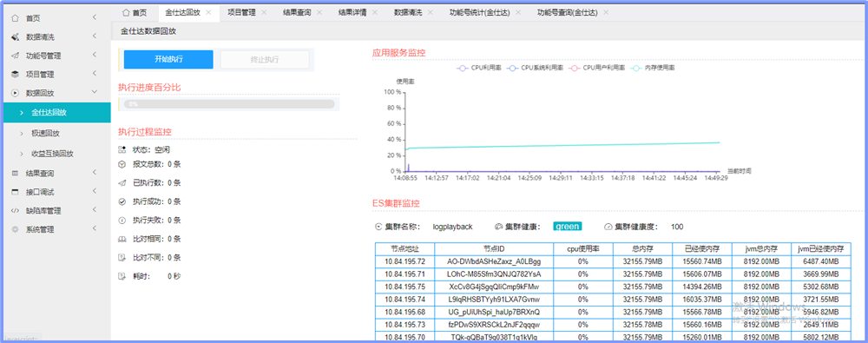Switch to the 结果详情 tab
868x343 pixels.
(x=352, y=12)
